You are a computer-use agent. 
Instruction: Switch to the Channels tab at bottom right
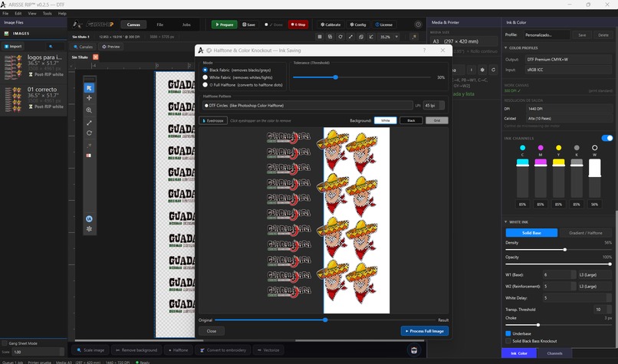(554, 353)
